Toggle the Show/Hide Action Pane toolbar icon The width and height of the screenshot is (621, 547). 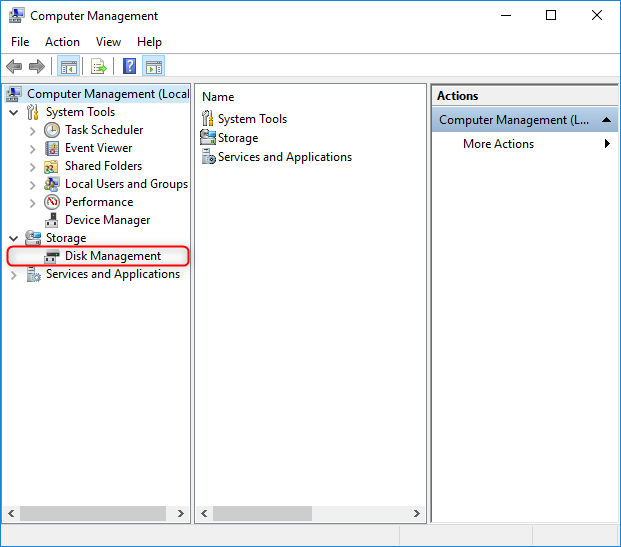tap(154, 67)
